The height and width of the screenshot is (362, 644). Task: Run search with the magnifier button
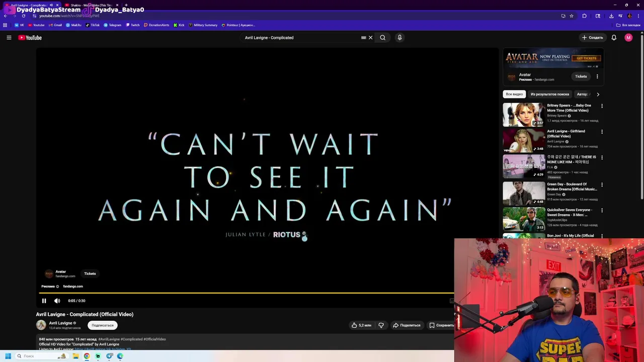coord(383,38)
